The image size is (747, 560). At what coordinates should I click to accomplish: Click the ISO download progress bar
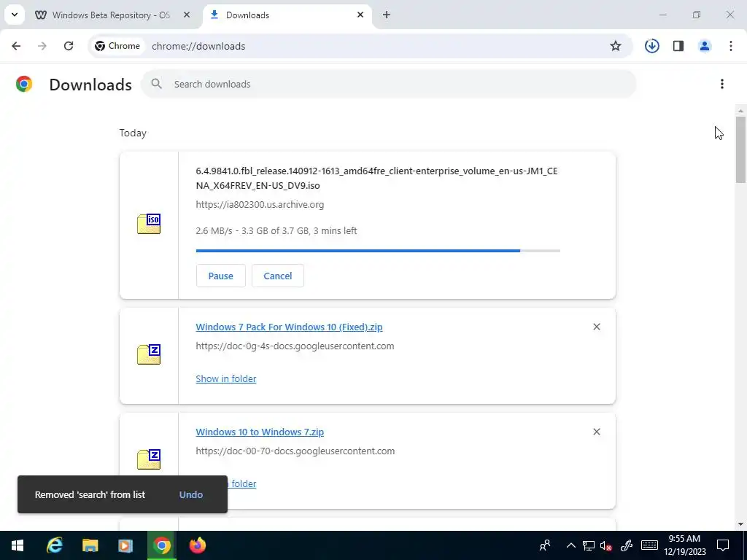pyautogui.click(x=378, y=251)
